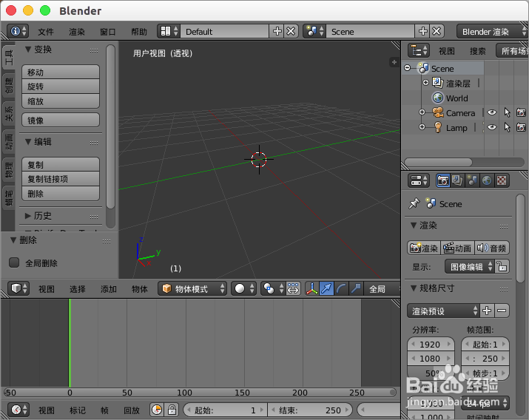This screenshot has height=420, width=529.
Task: Select the rotate manipulator icon
Action: click(341, 288)
